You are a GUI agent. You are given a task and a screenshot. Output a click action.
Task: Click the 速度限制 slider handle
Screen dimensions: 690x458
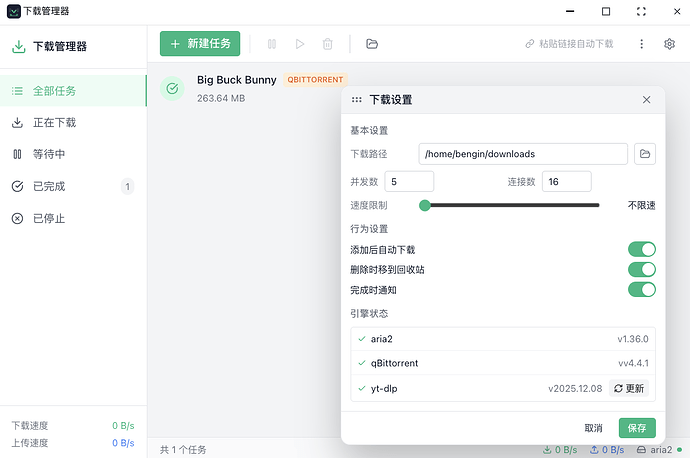(425, 205)
